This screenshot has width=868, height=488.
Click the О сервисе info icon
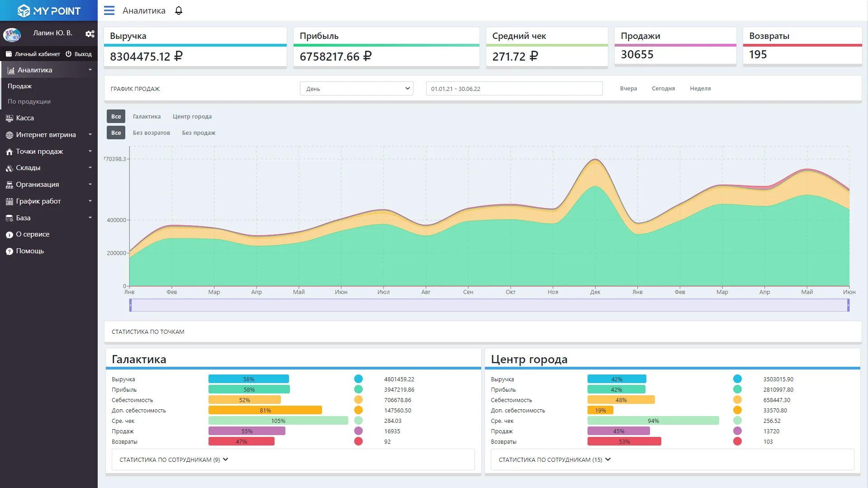click(9, 235)
